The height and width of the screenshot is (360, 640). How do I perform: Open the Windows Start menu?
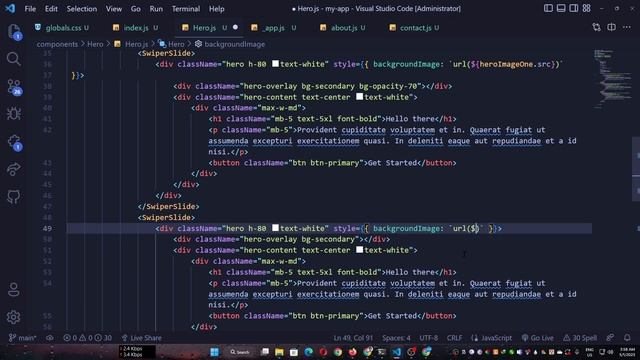[x=214, y=352]
